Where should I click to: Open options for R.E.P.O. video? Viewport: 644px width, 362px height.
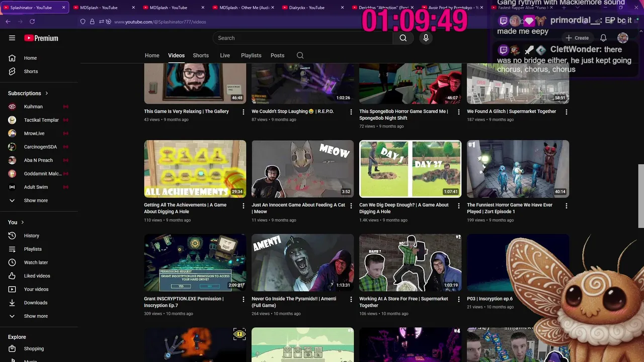coord(351,112)
